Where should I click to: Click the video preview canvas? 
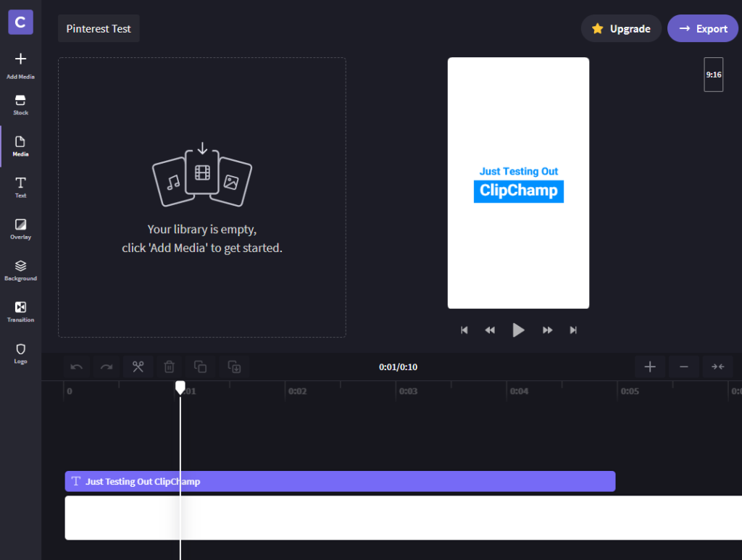coord(518,183)
